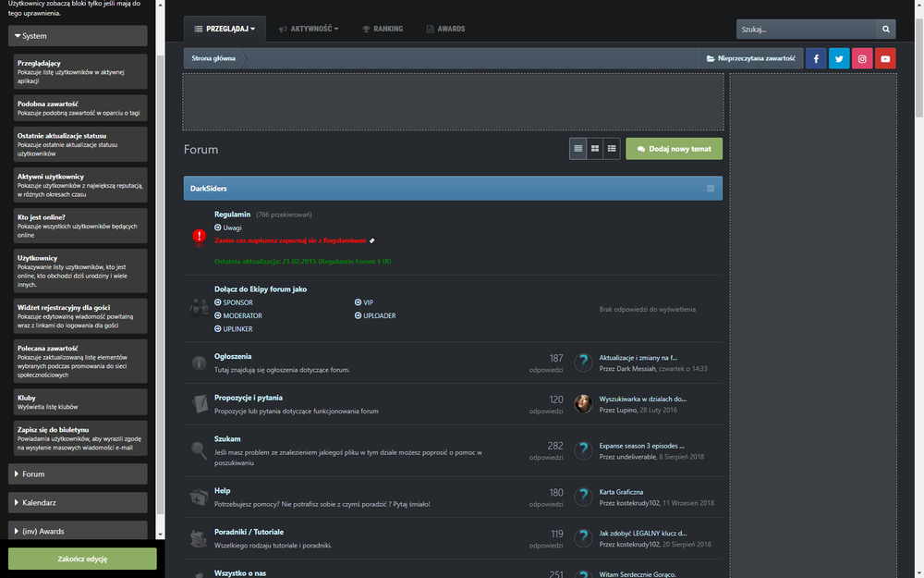This screenshot has width=924, height=578.
Task: Collapse the System block section
Action: coord(78,36)
